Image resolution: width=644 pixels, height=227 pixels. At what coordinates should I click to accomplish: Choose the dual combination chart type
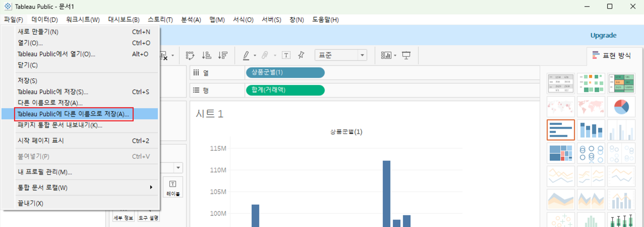point(621,200)
